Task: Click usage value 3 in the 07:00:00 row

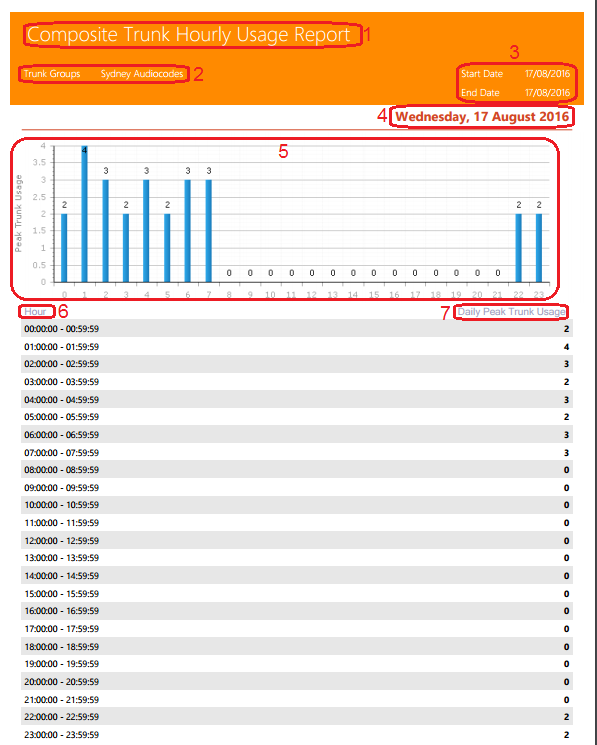Action: [566, 453]
